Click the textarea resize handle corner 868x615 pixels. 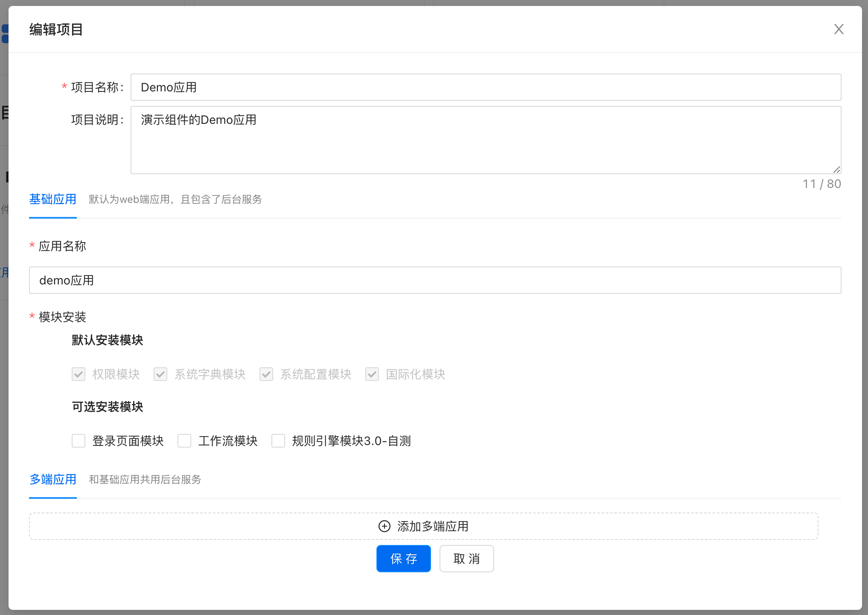836,170
